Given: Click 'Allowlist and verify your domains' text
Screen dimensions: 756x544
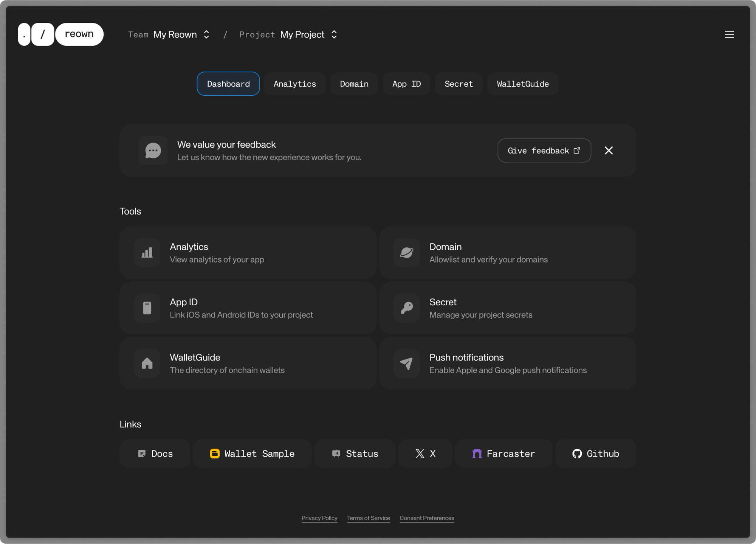Looking at the screenshot, I should click(x=488, y=260).
